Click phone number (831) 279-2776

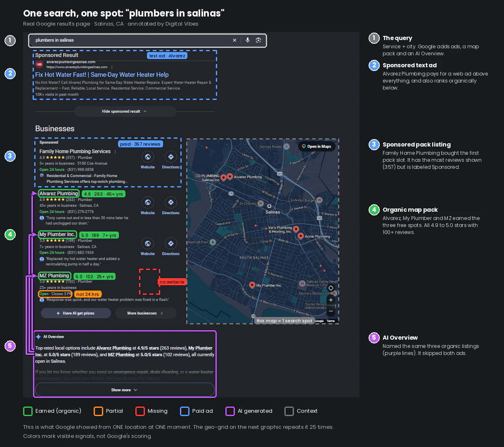(80, 212)
